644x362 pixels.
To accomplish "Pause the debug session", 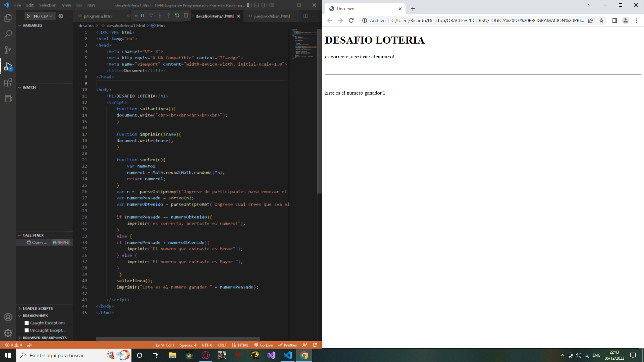I will coord(143,16).
